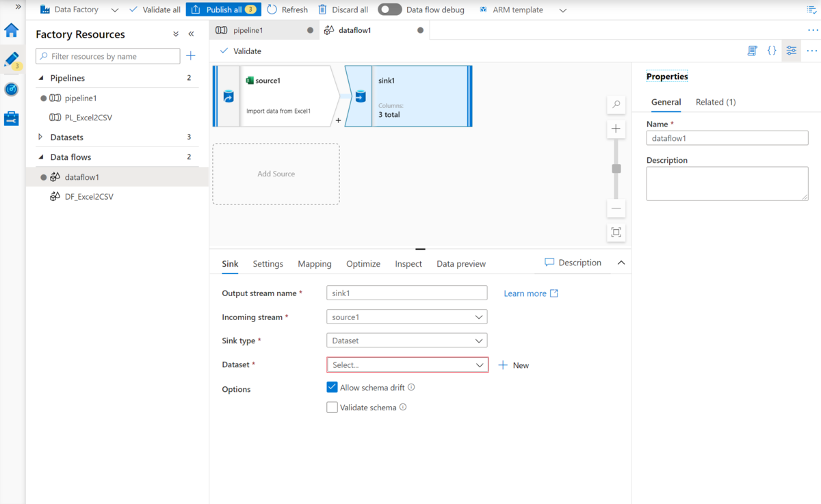Fit the canvas to screen icon
821x504 pixels.
pos(616,233)
